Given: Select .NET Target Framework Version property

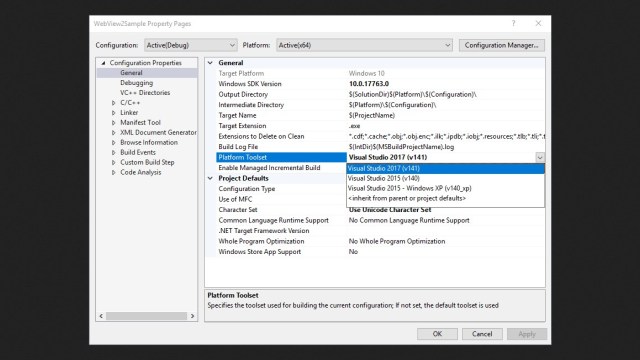Looking at the screenshot, I should [x=264, y=231].
